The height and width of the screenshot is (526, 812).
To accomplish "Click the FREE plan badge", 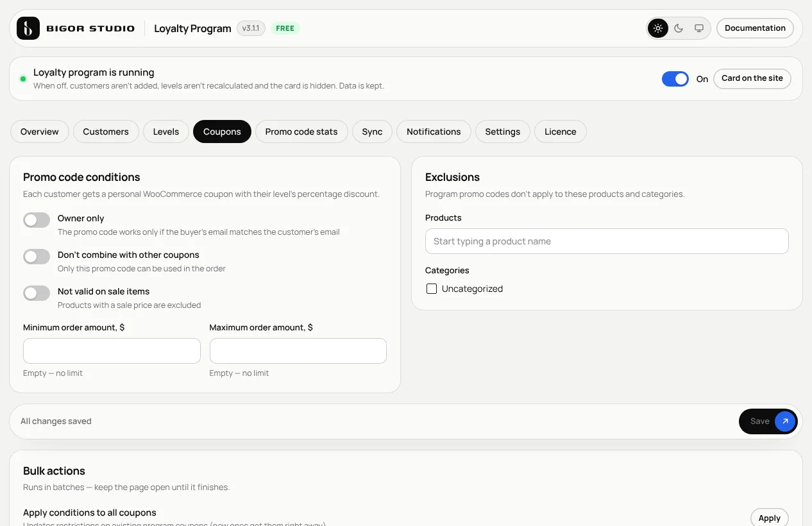I will [285, 28].
